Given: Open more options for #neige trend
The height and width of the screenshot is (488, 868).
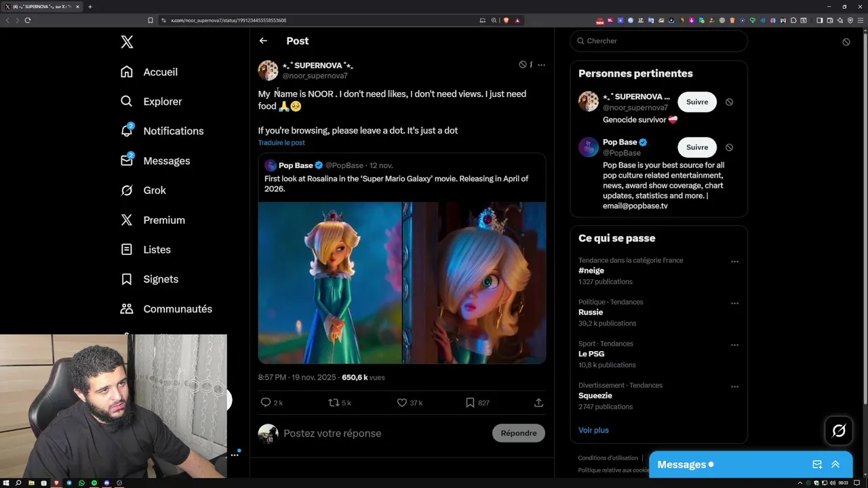Looking at the screenshot, I should (734, 262).
